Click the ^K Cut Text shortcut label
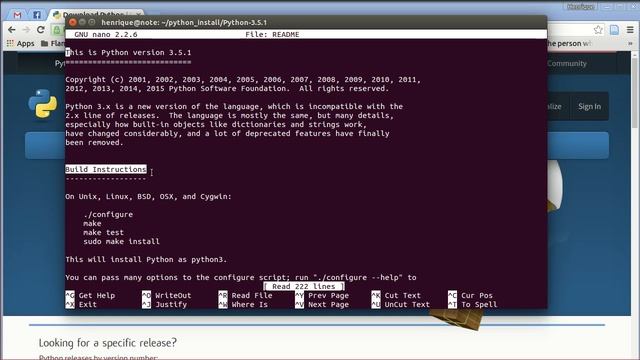 tap(396, 296)
